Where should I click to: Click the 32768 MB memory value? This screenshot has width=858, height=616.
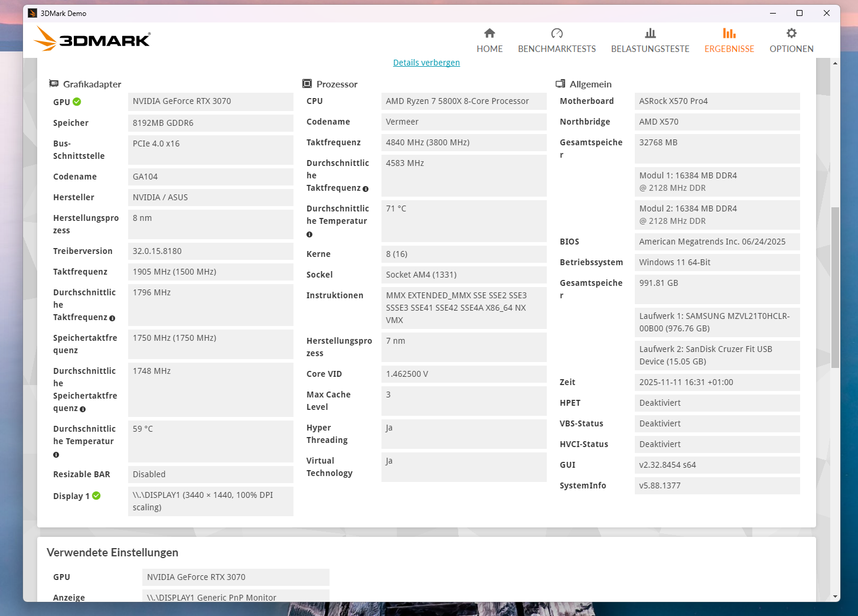pos(717,149)
